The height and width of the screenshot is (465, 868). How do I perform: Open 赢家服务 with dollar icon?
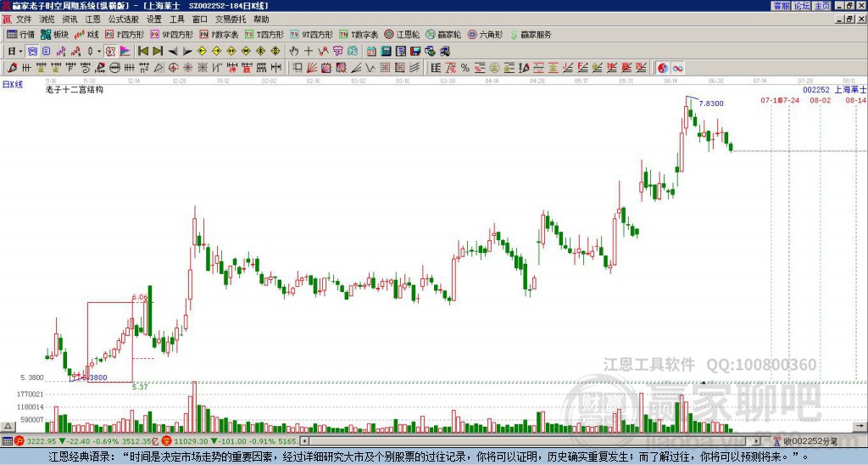point(531,34)
